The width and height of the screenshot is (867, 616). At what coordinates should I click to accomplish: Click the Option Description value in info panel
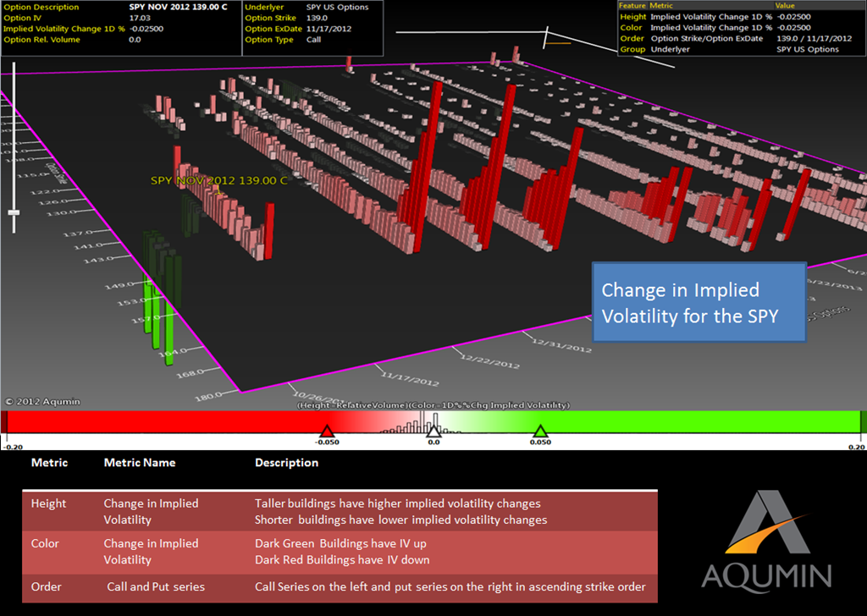point(178,7)
